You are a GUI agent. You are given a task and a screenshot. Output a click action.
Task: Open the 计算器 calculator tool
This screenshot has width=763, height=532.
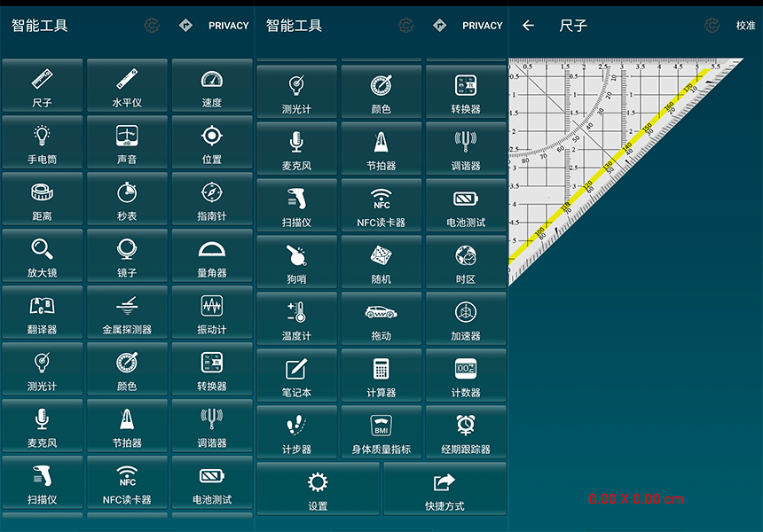[x=381, y=376]
